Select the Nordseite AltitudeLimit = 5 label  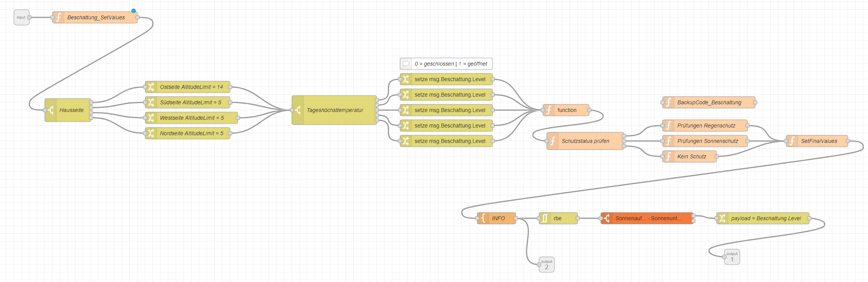point(192,133)
